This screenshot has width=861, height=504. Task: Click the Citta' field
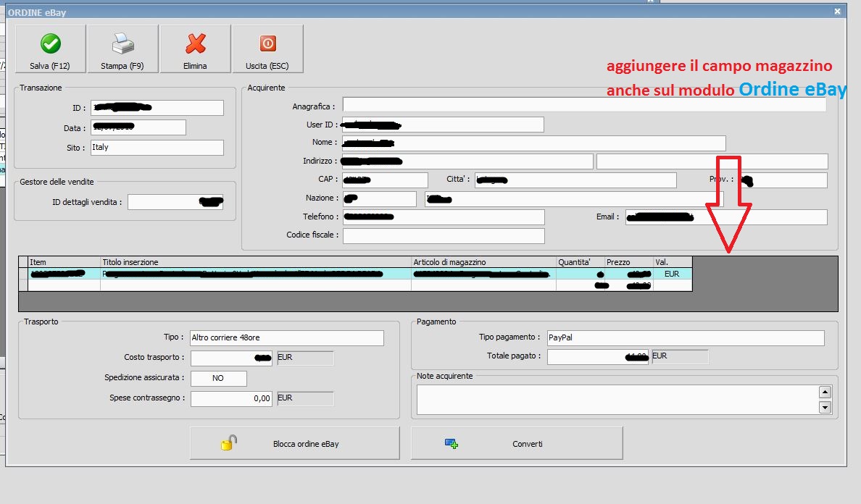[575, 180]
